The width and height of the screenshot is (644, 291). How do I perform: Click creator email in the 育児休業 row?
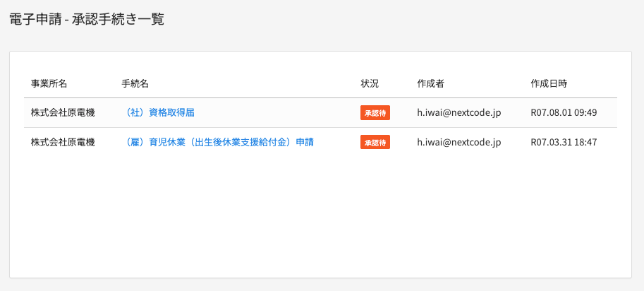[x=459, y=143]
